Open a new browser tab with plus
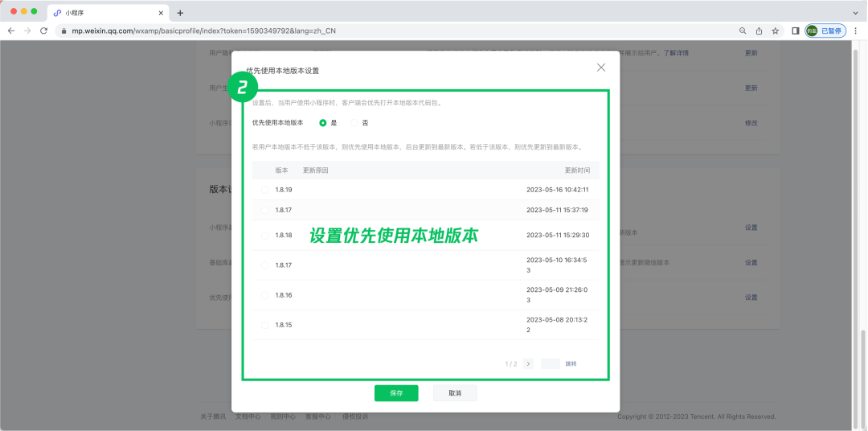868x431 pixels. point(180,13)
